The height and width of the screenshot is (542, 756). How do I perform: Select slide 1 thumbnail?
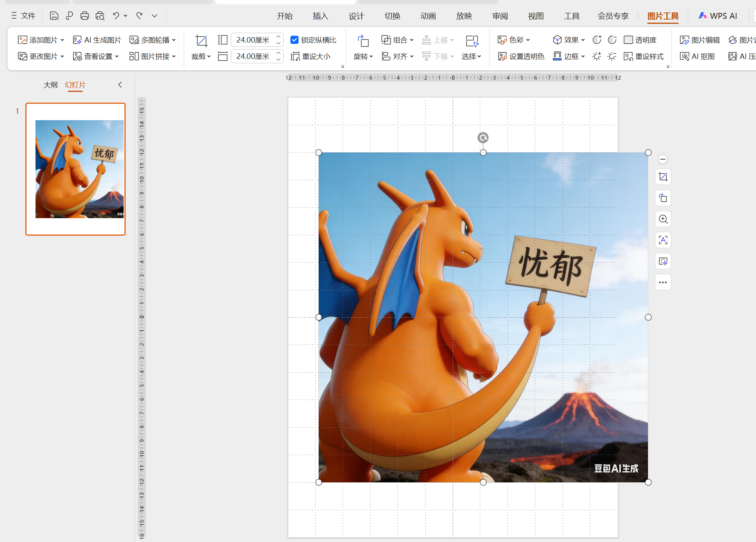tap(76, 169)
